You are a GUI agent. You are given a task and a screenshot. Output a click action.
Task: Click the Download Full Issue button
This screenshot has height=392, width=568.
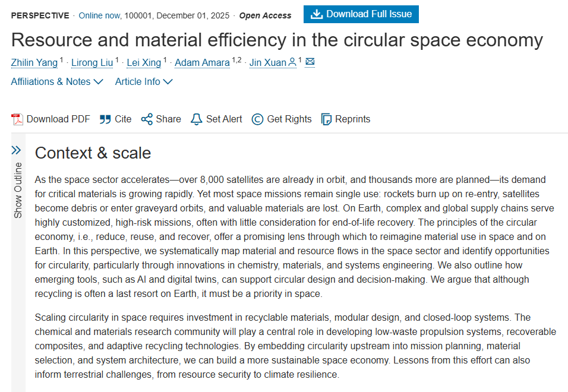click(x=361, y=14)
